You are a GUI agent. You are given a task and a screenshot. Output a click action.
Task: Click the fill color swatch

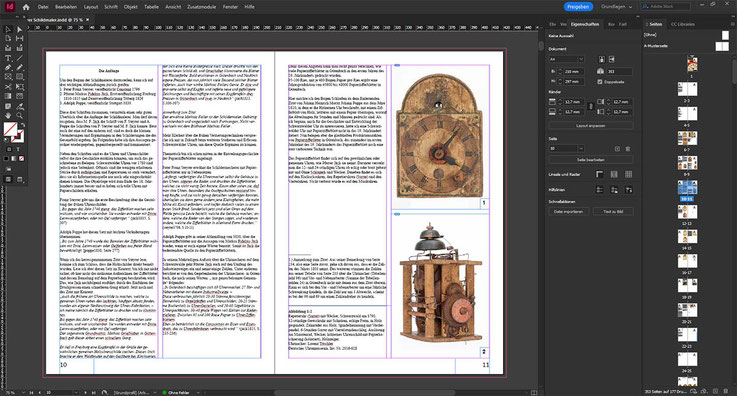pyautogui.click(x=9, y=128)
